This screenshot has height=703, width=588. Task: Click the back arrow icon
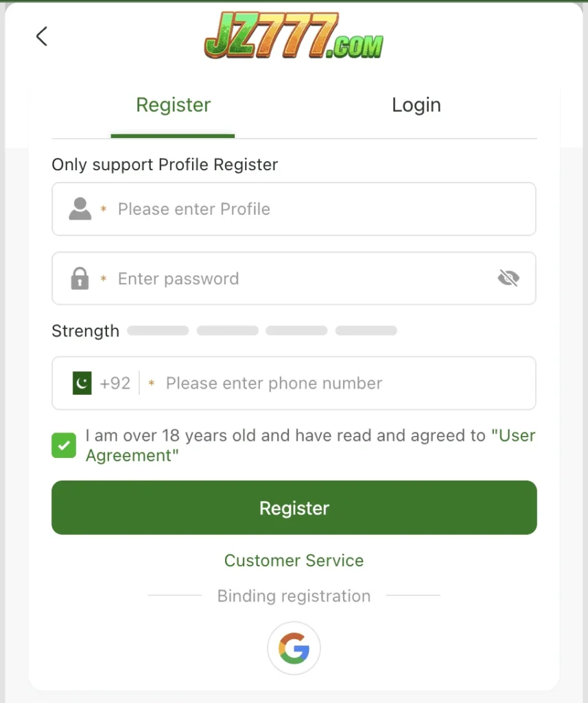tap(42, 36)
